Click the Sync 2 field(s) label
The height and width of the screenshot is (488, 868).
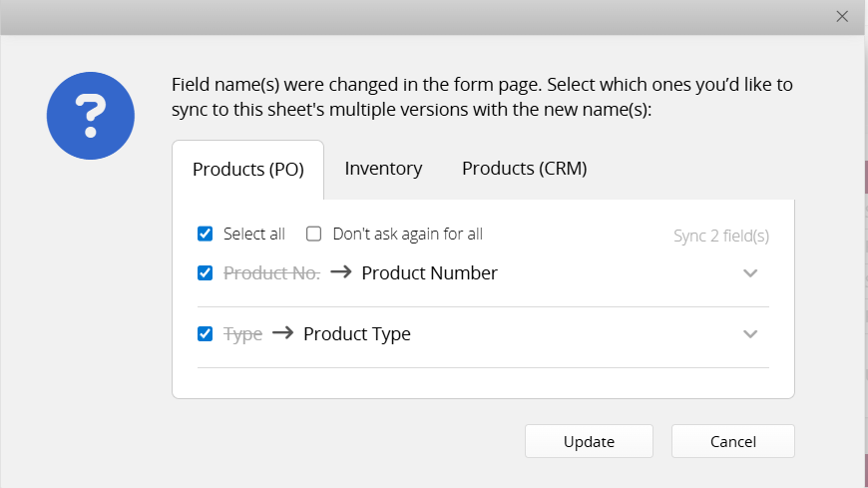[720, 236]
